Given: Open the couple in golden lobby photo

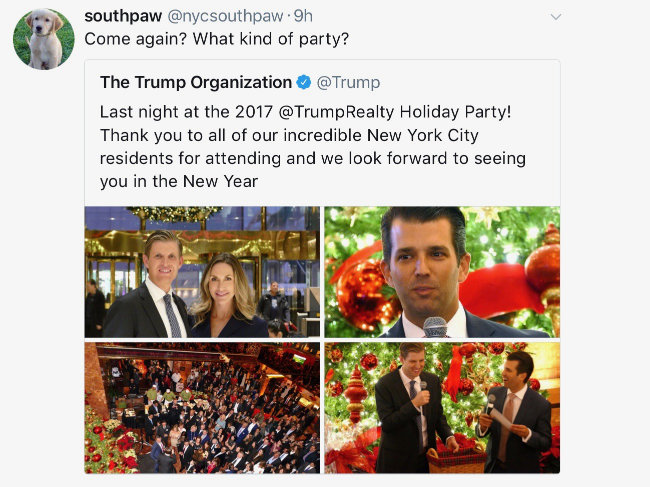Looking at the screenshot, I should click(x=202, y=272).
